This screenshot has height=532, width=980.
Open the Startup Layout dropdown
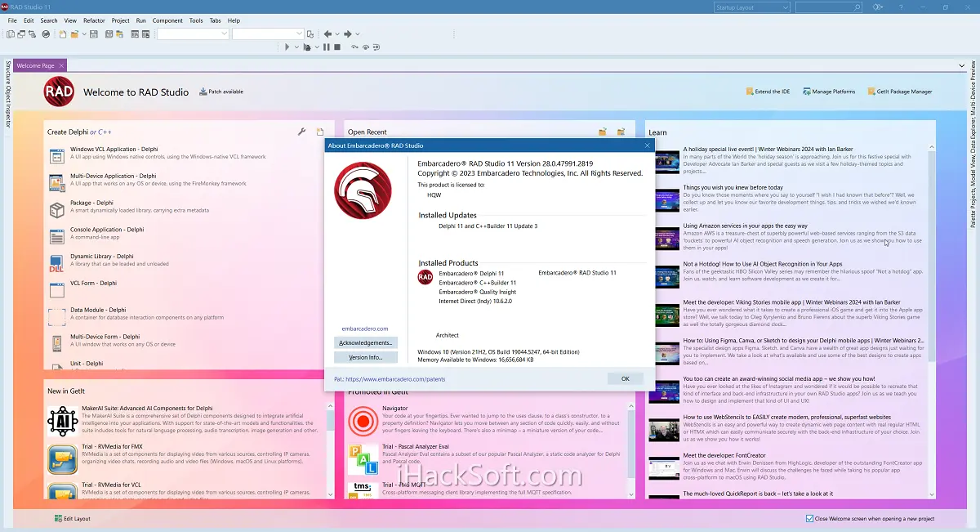click(x=752, y=7)
